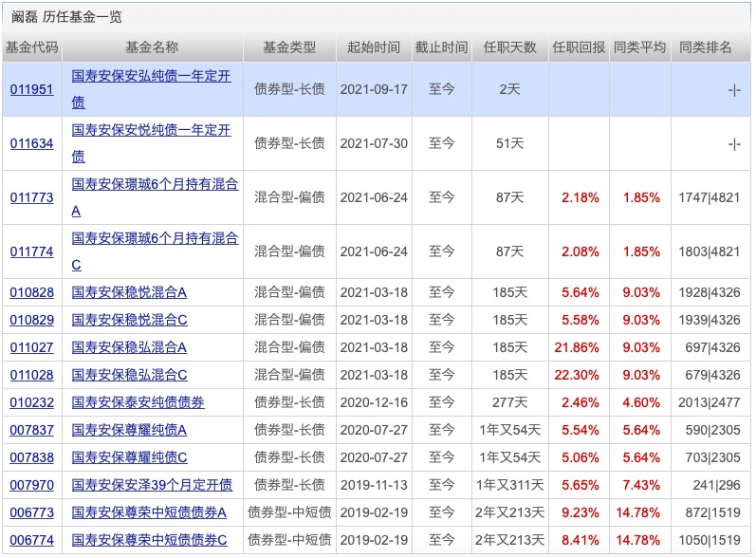
Task: Select the 4.60% category average
Action: 641,402
